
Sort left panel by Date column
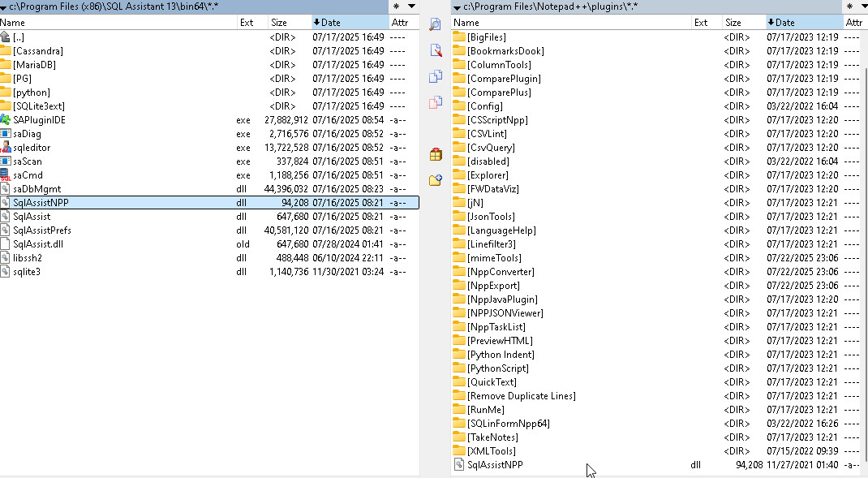(x=350, y=23)
